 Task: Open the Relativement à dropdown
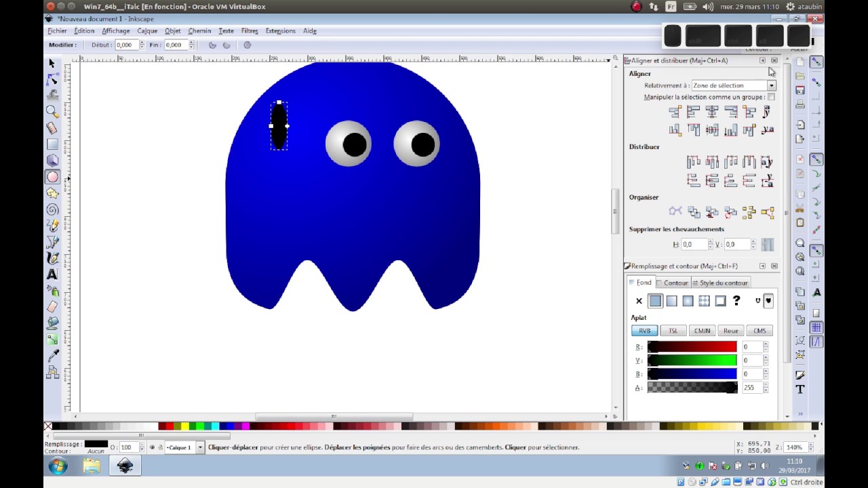pyautogui.click(x=733, y=85)
